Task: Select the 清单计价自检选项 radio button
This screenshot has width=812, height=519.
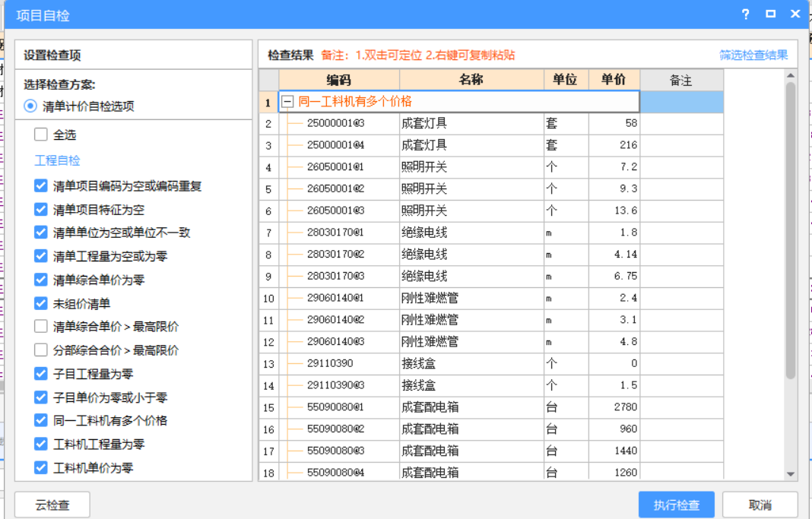Action: 30,106
